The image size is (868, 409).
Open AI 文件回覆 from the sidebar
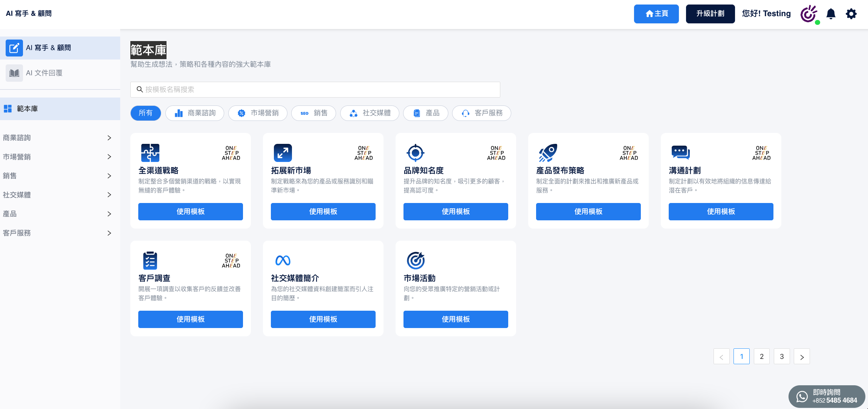(44, 73)
